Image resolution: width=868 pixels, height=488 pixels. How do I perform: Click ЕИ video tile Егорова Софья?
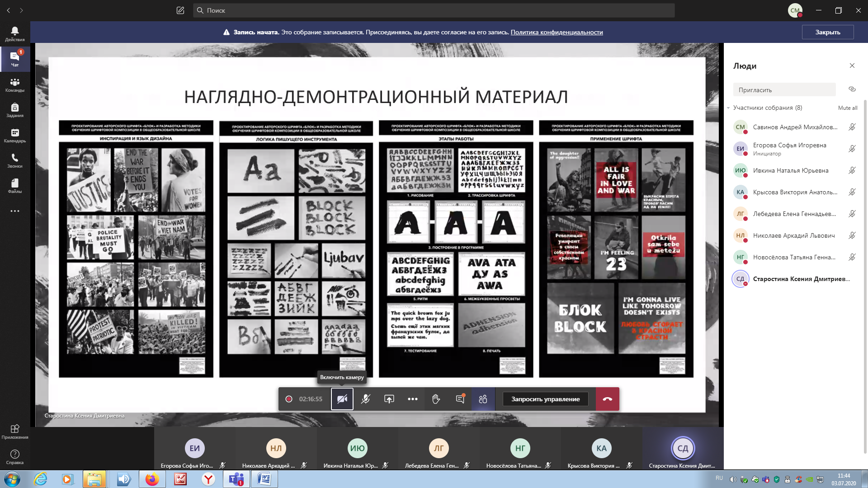pos(195,449)
